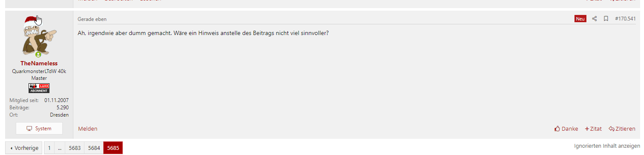Click the Luxx Abonnent badge
644x155 pixels.
(x=39, y=88)
